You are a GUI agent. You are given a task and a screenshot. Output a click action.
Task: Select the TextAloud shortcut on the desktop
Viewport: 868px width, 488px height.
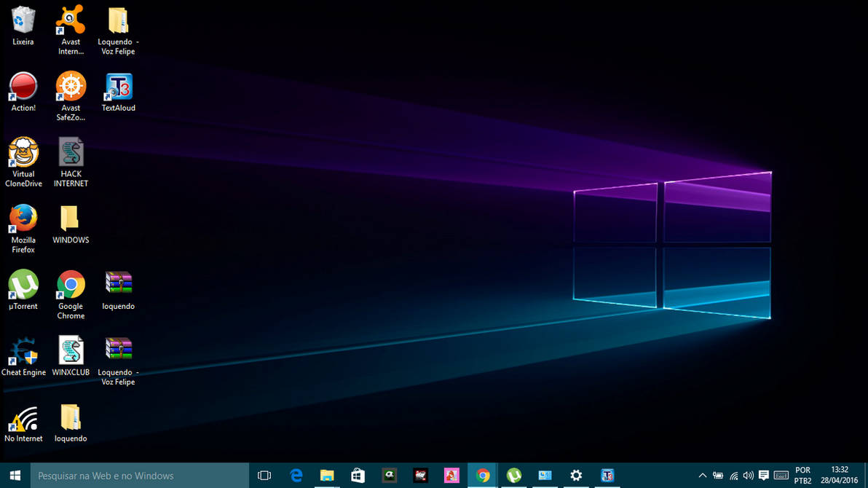click(x=118, y=92)
